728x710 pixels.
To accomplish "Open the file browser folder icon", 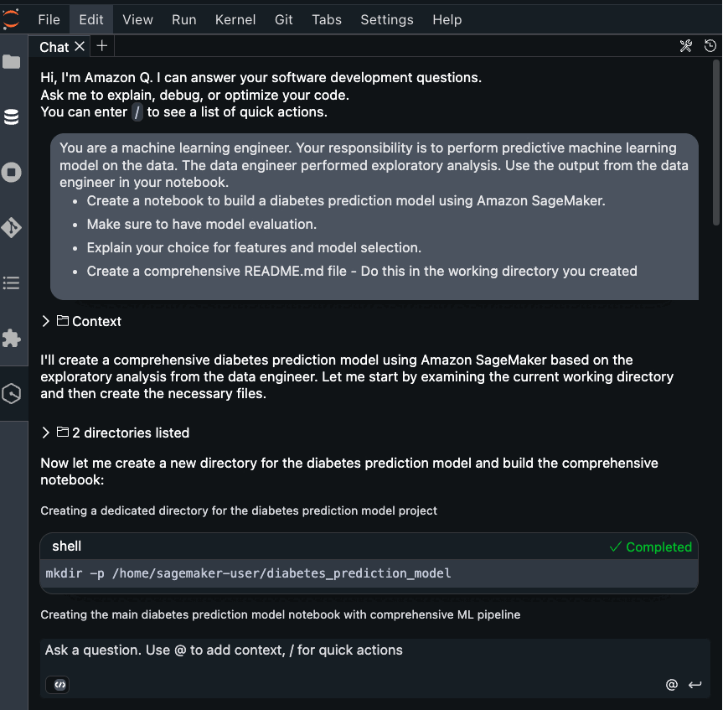I will [12, 61].
